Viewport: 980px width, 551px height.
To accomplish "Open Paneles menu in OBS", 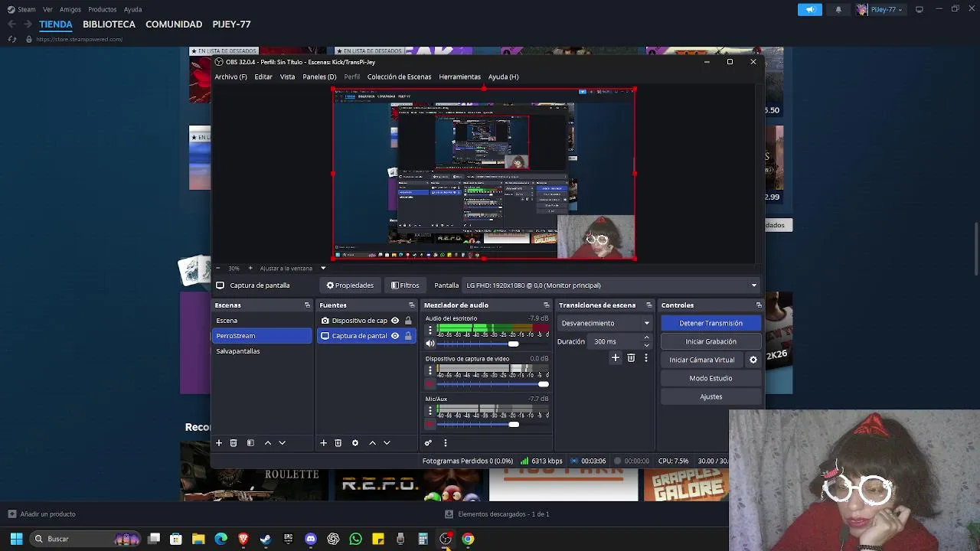I will [x=319, y=77].
